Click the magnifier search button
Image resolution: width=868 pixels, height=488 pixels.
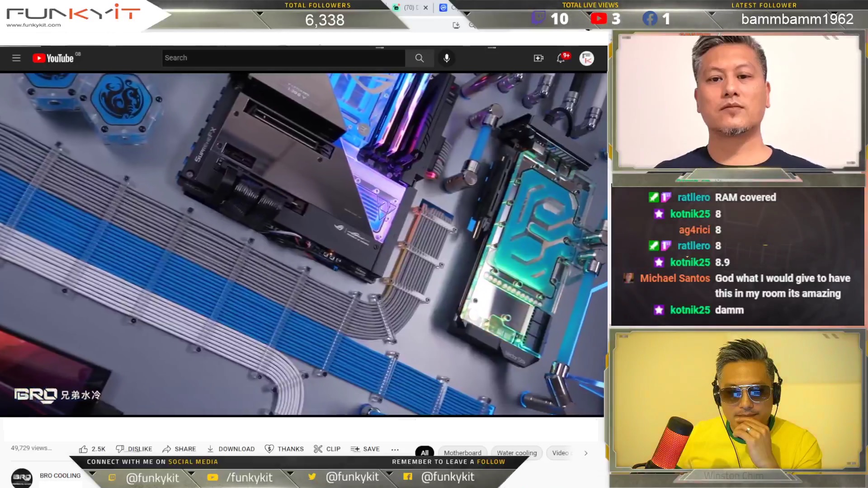click(420, 58)
